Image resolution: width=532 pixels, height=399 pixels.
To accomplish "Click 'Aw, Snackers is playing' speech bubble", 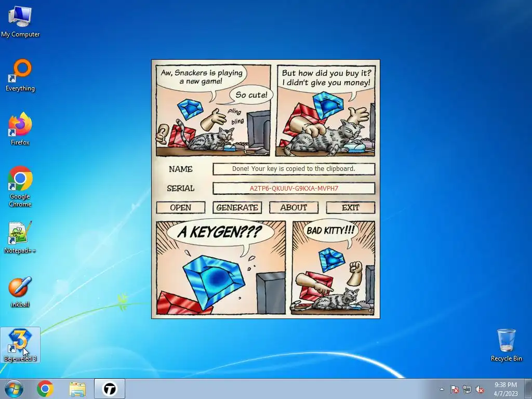I will [201, 77].
